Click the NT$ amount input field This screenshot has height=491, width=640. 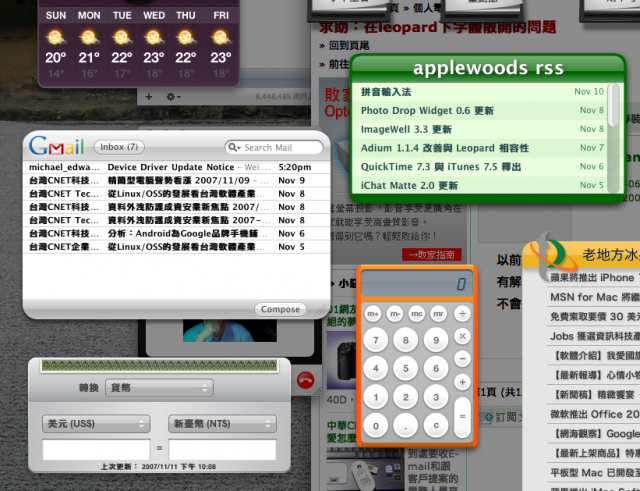pyautogui.click(x=222, y=450)
